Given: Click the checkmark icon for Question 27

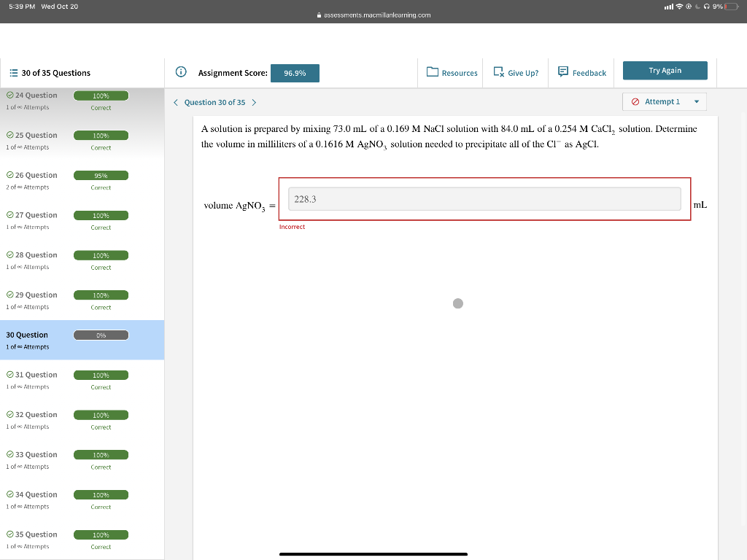Looking at the screenshot, I should [x=9, y=215].
